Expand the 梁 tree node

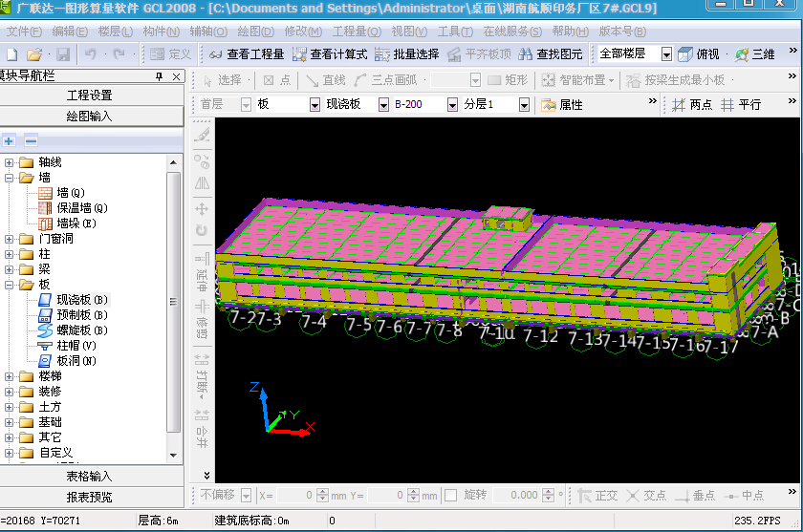click(x=9, y=269)
